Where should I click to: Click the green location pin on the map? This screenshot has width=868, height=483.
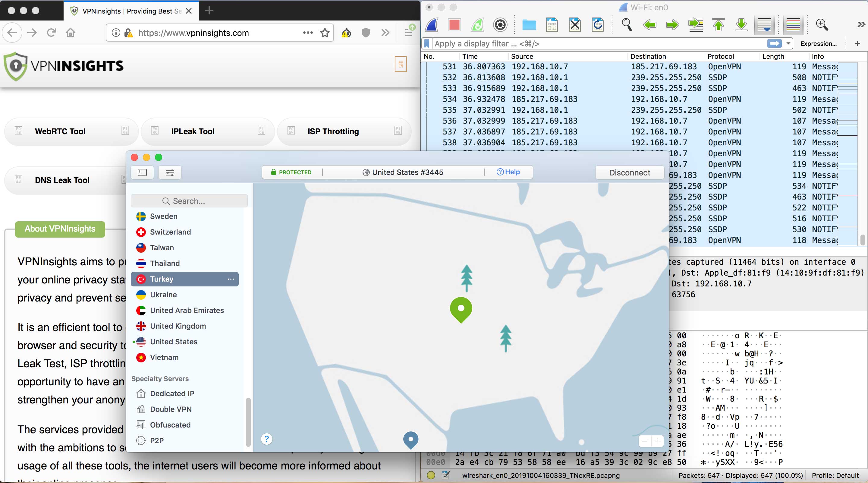coord(461,309)
